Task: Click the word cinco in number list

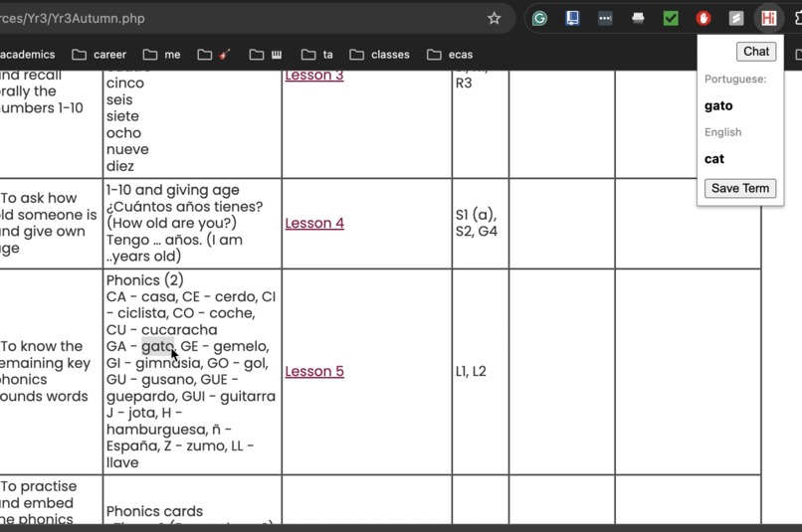Action: pos(125,83)
